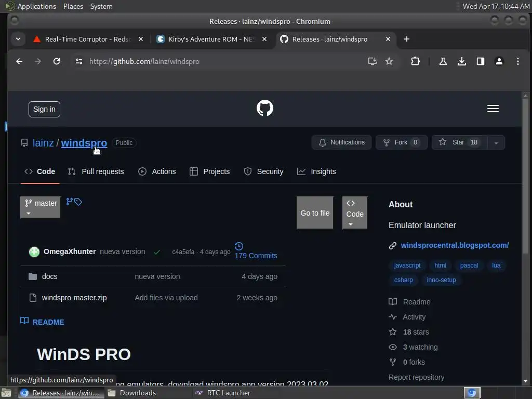Click the csharp topic tag
The width and height of the screenshot is (532, 399).
pyautogui.click(x=403, y=280)
